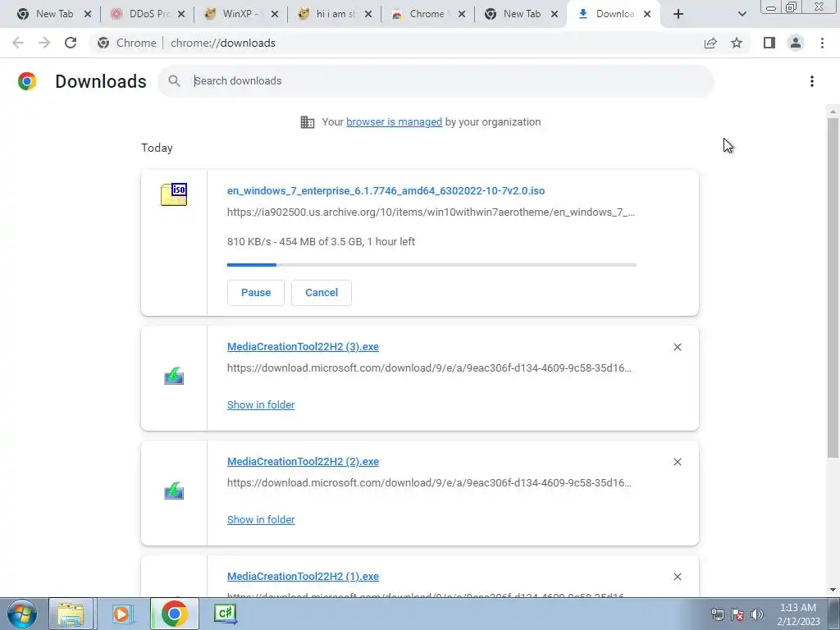Open the en_windows_7_enterprise ISO file link
The width and height of the screenshot is (840, 630).
pos(386,190)
